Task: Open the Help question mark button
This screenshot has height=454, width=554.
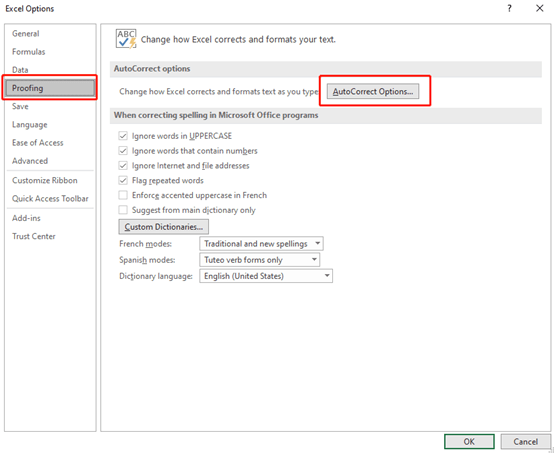Action: tap(509, 8)
